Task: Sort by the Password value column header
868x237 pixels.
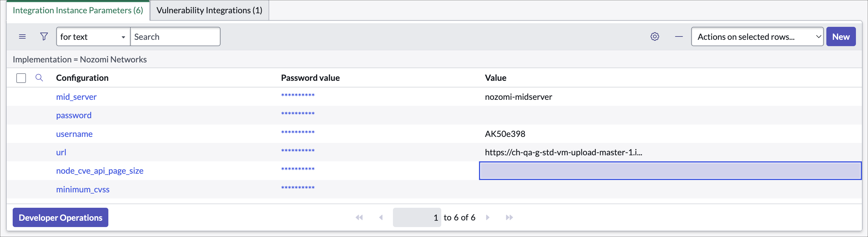Action: (x=310, y=78)
